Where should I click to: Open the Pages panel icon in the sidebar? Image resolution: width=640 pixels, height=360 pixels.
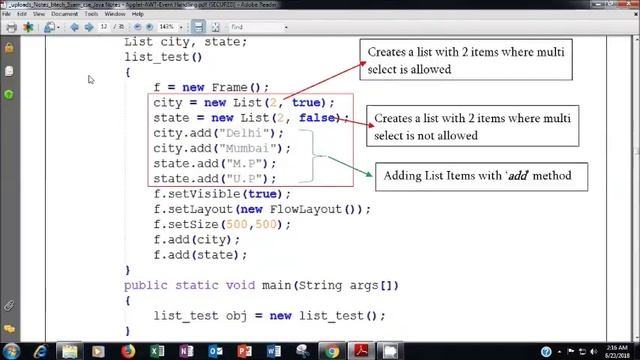coord(9,71)
